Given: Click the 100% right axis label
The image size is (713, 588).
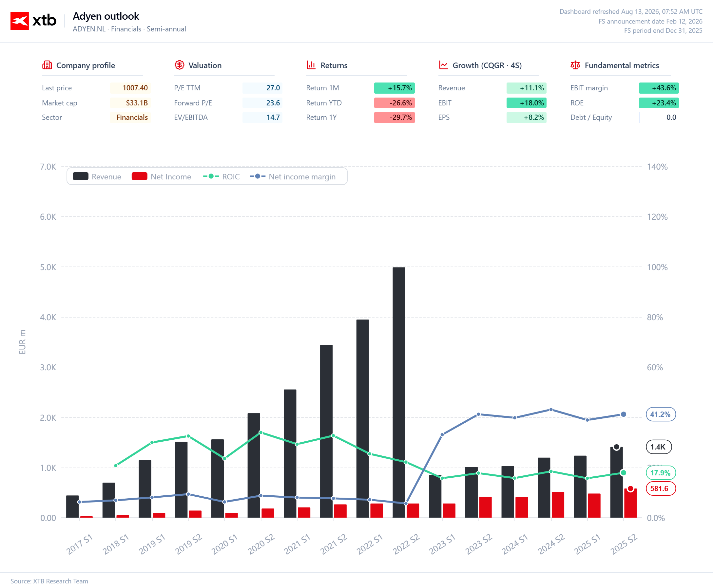Looking at the screenshot, I should [657, 267].
